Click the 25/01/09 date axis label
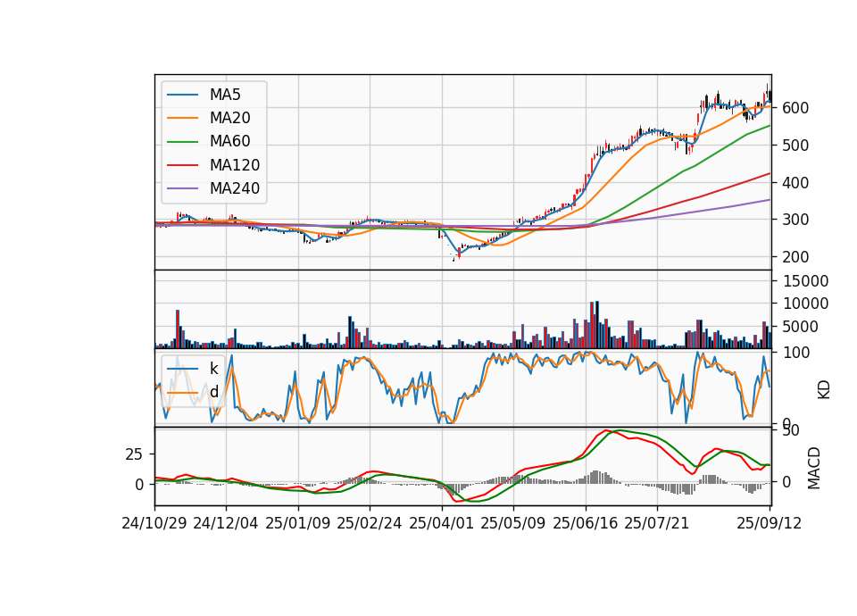Screen dimensions: 857x616 coord(298,523)
